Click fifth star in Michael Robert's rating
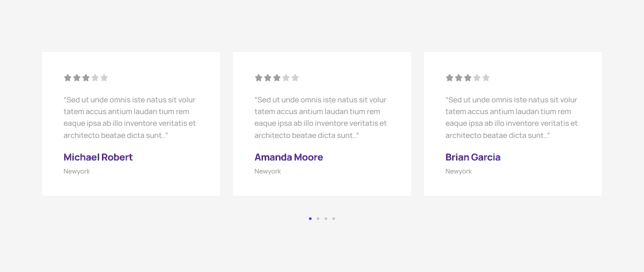This screenshot has height=272, width=644. pyautogui.click(x=104, y=78)
